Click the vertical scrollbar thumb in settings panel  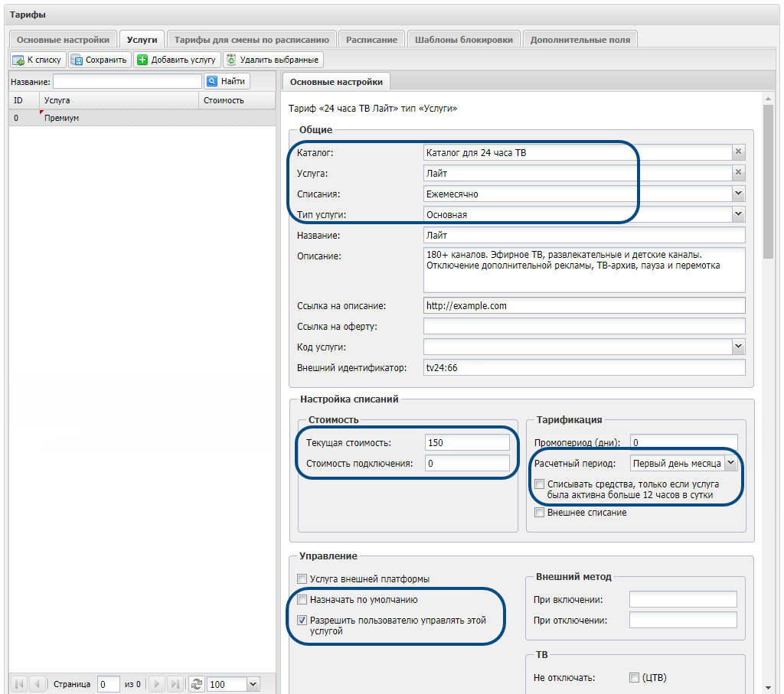click(768, 182)
